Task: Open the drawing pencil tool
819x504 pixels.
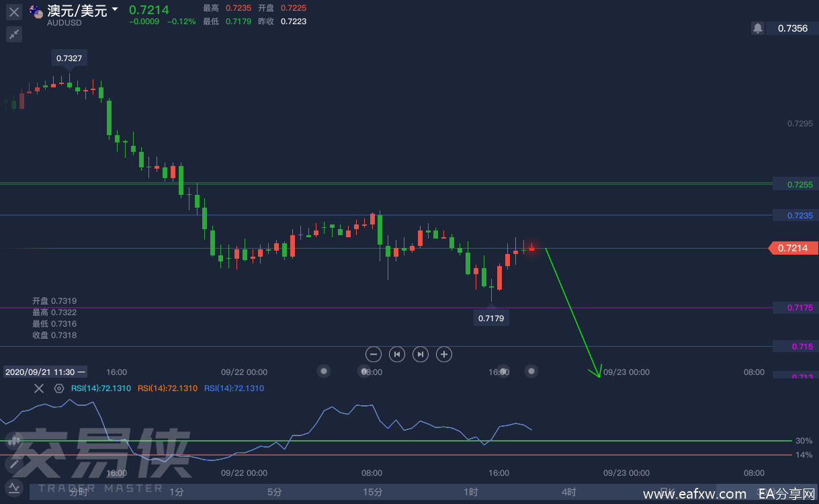Action: pyautogui.click(x=13, y=464)
